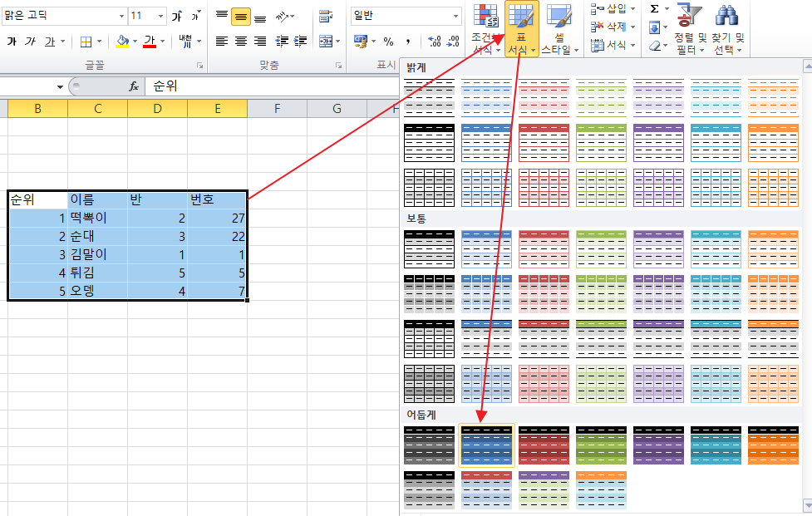Open the 셀 스타일 cell styles dropdown
Viewport: 812px width, 516px height.
click(560, 29)
